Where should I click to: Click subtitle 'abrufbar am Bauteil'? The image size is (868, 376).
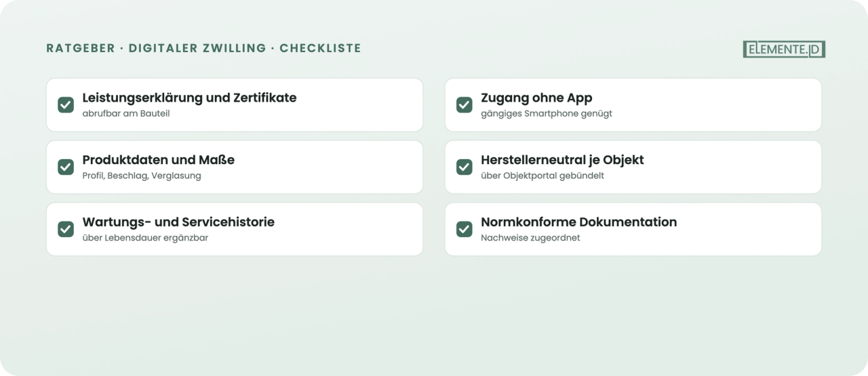pyautogui.click(x=126, y=114)
